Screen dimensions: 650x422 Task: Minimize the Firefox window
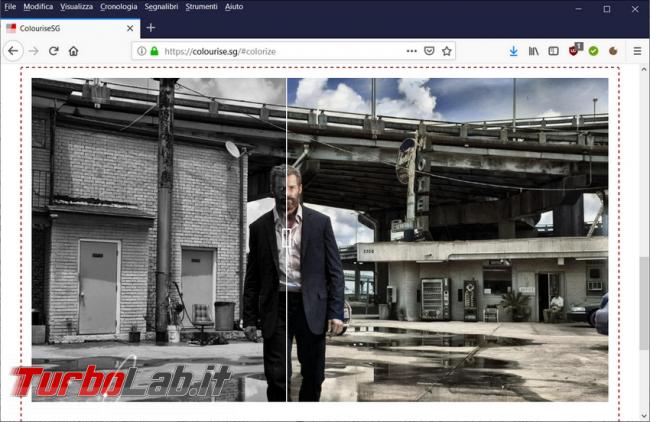[x=579, y=9]
